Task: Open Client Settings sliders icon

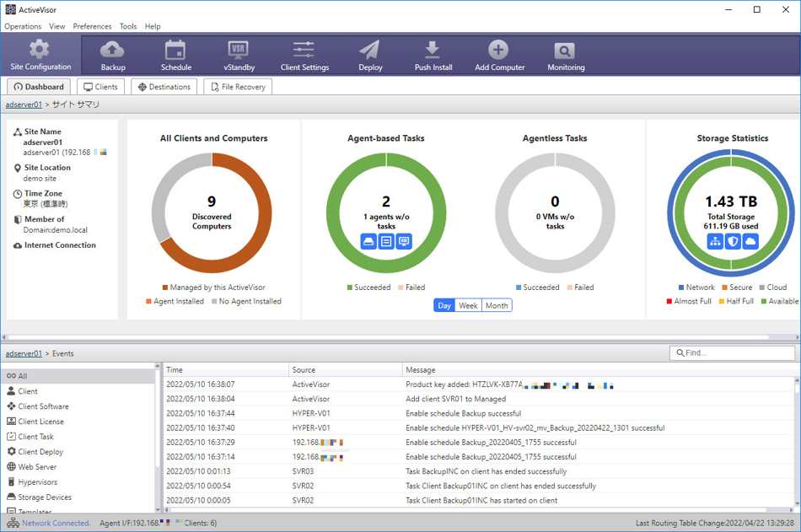Action: point(304,50)
